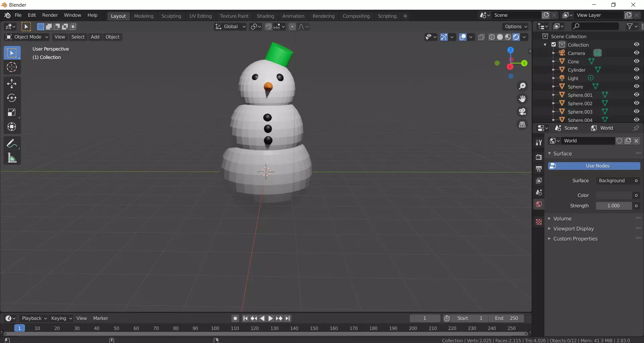Screen dimensions: 644x343
Task: Select the Cursor tool
Action: [12, 67]
